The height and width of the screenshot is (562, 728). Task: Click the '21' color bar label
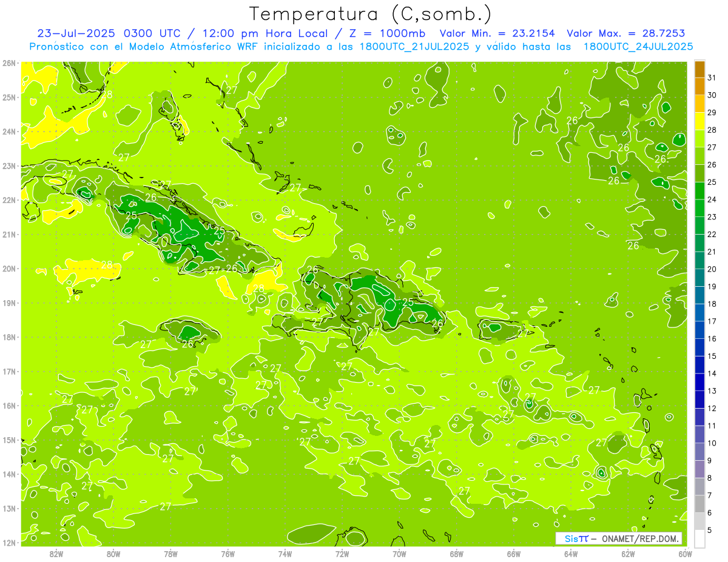click(x=712, y=252)
